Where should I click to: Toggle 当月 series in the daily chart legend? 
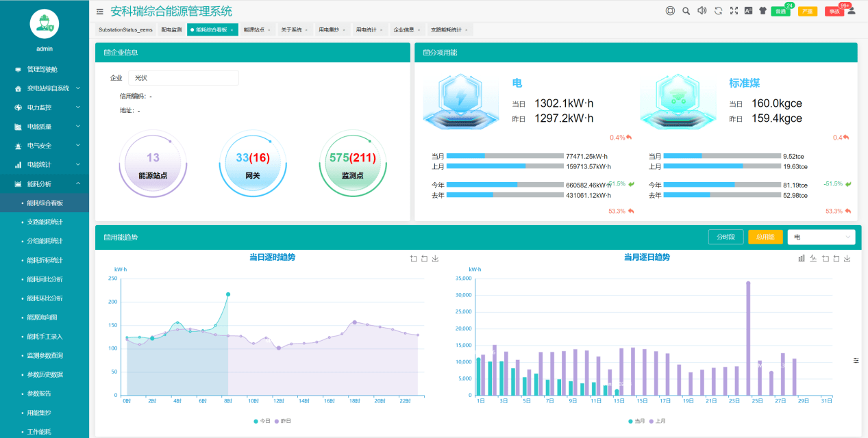636,421
